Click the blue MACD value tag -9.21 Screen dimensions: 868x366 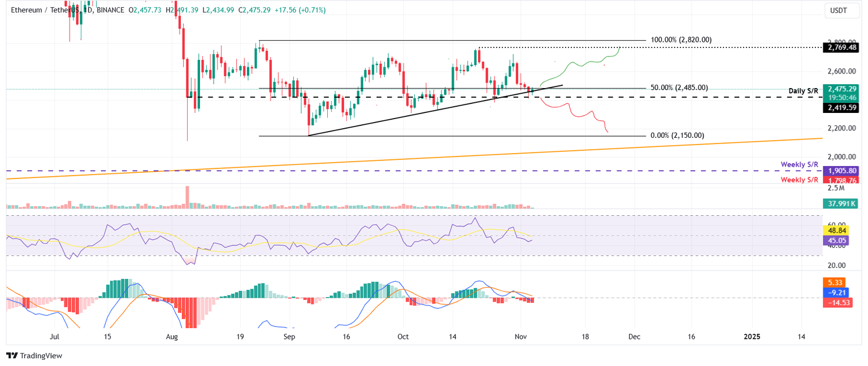835,293
